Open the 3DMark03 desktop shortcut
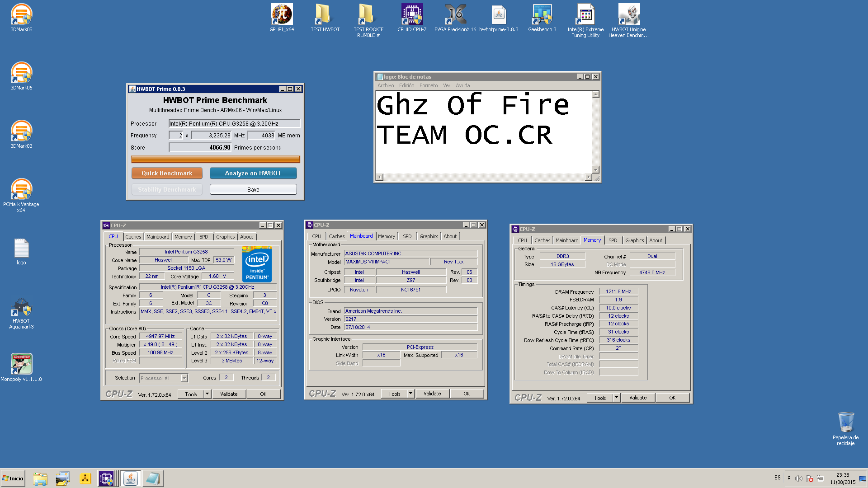Viewport: 868px width, 488px height. [x=21, y=134]
